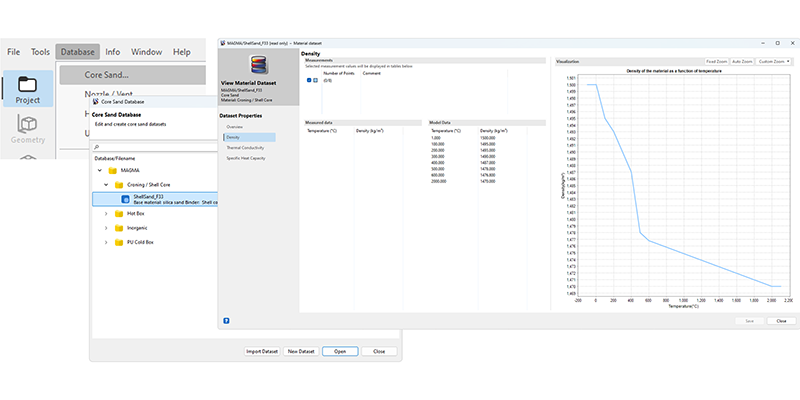Click the Inorganic folder icon

[x=119, y=228]
